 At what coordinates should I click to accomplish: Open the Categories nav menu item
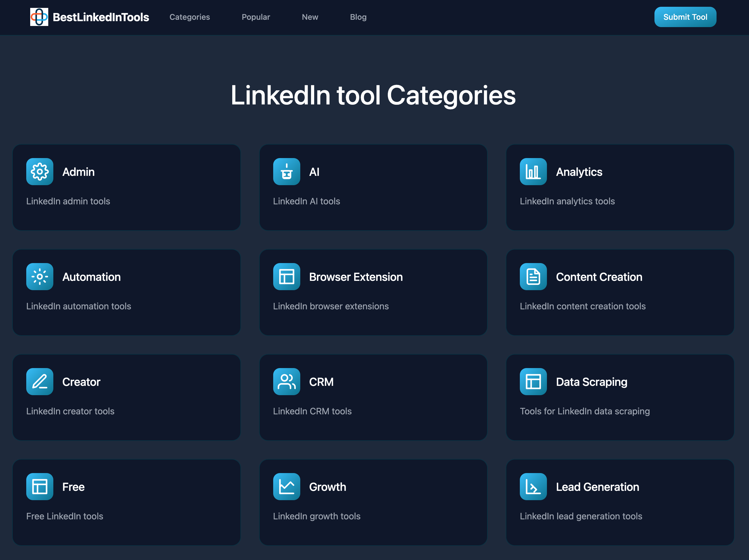[x=190, y=17]
